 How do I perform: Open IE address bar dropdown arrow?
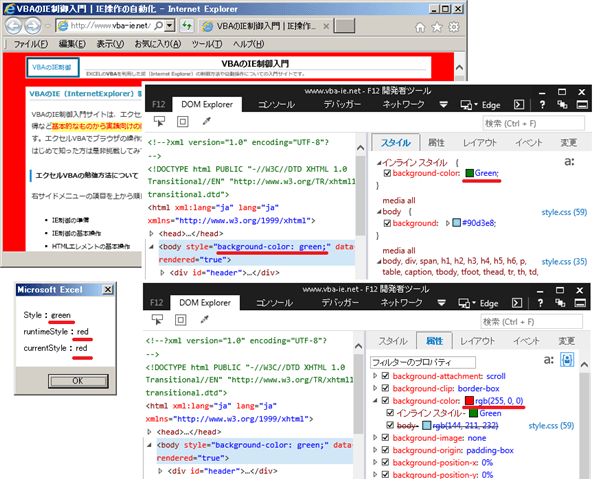[170, 26]
